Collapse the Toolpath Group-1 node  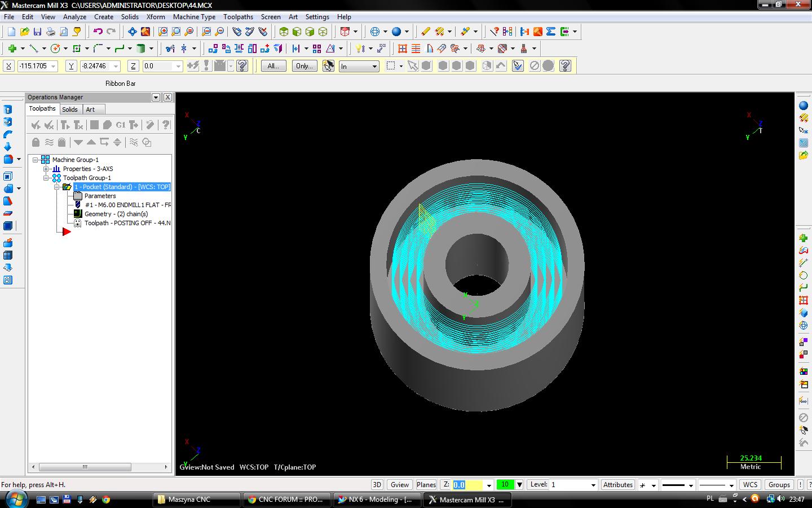pyautogui.click(x=46, y=178)
